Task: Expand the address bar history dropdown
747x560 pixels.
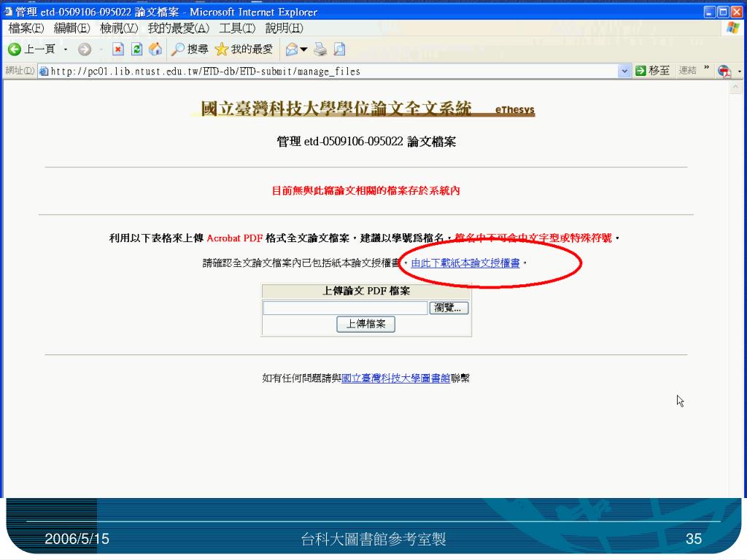Action: coord(624,71)
